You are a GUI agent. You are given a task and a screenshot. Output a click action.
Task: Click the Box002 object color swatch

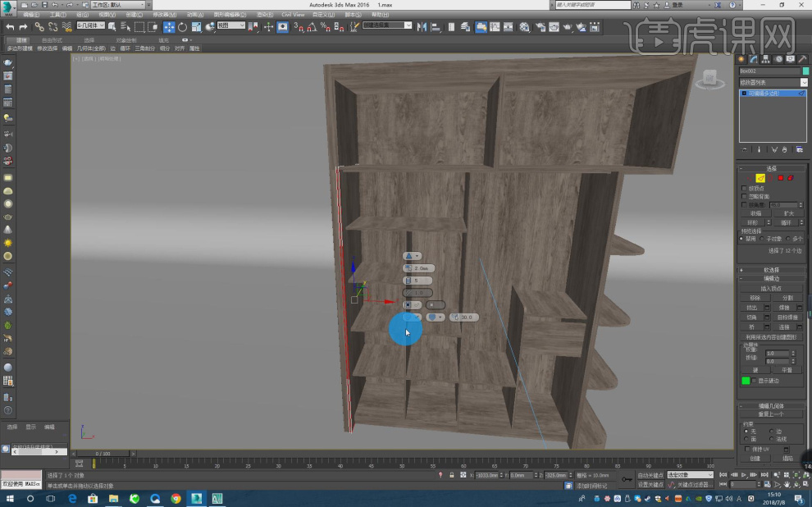tap(805, 71)
